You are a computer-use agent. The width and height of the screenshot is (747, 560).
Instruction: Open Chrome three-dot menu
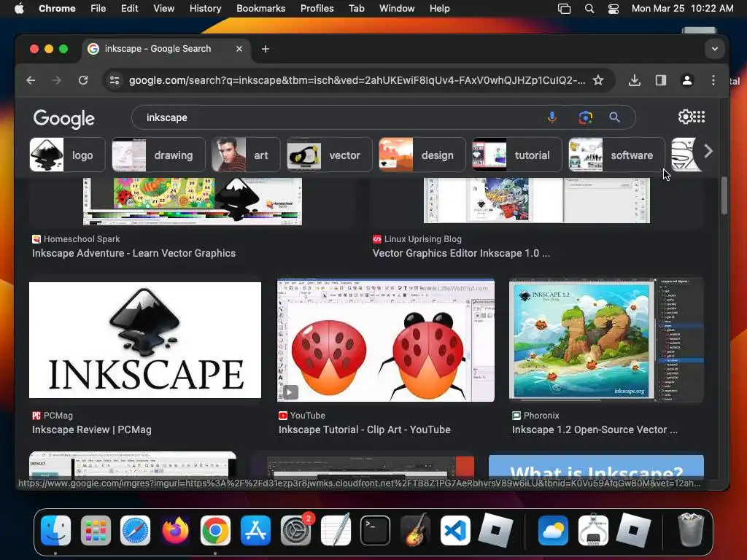(713, 80)
